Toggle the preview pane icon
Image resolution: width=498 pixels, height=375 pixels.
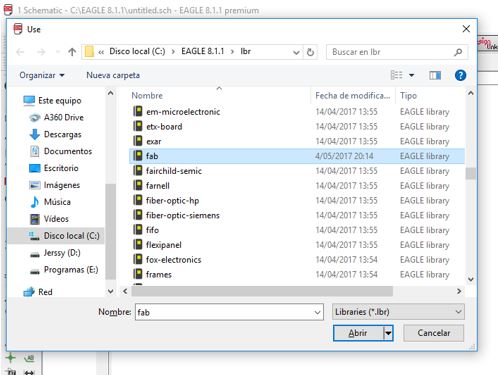pyautogui.click(x=435, y=76)
